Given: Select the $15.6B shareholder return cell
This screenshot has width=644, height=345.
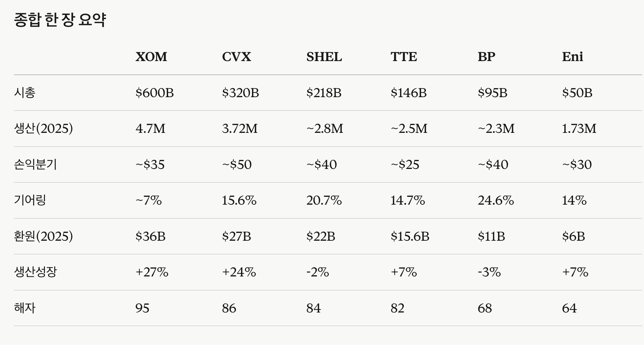Looking at the screenshot, I should [410, 236].
